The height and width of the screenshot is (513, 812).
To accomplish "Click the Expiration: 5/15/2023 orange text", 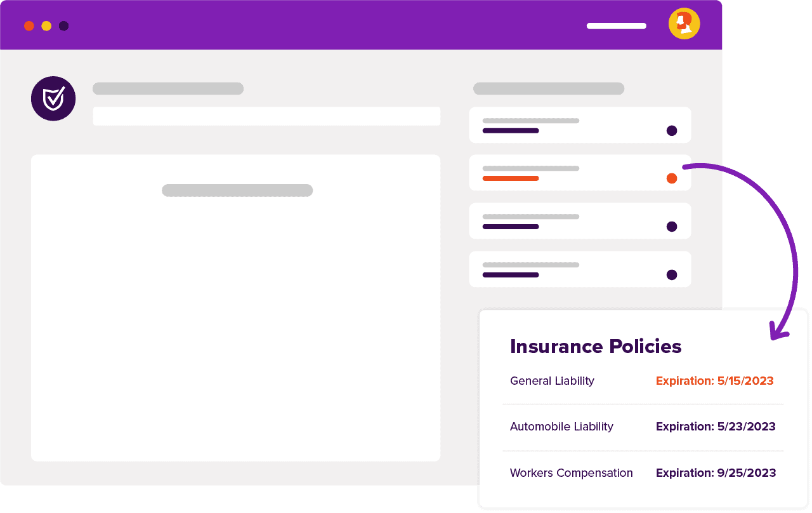I will pos(715,381).
